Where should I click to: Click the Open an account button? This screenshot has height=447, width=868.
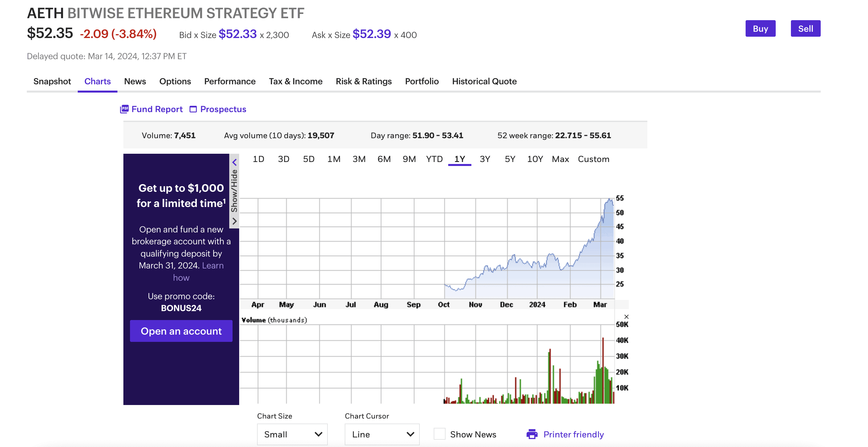pyautogui.click(x=181, y=331)
